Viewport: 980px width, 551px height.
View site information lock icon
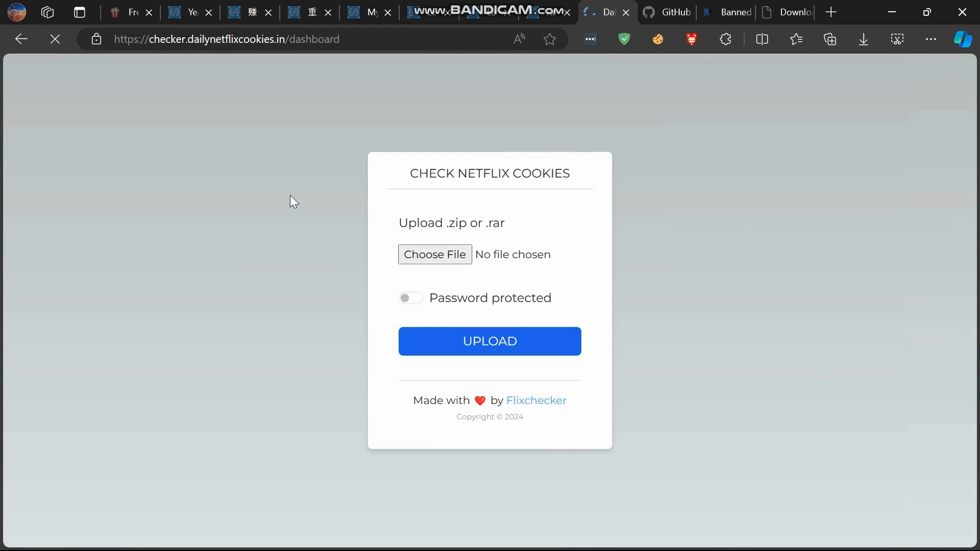[96, 39]
